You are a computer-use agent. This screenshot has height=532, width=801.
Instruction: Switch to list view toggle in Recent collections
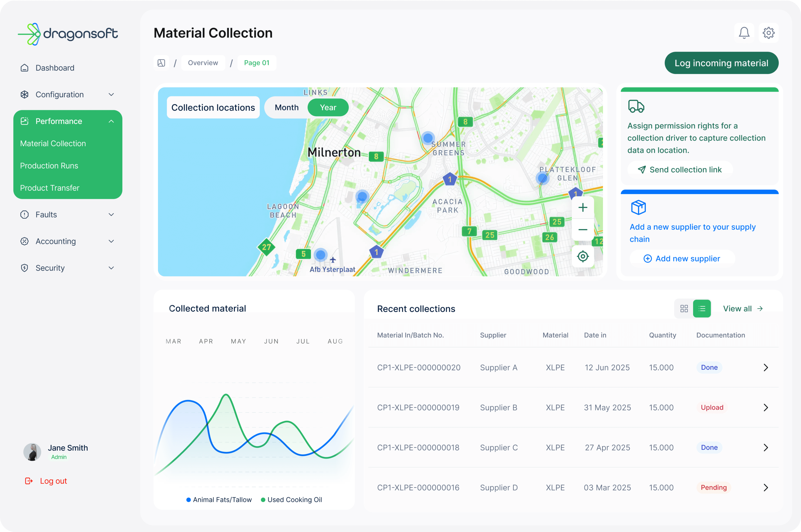(701, 308)
